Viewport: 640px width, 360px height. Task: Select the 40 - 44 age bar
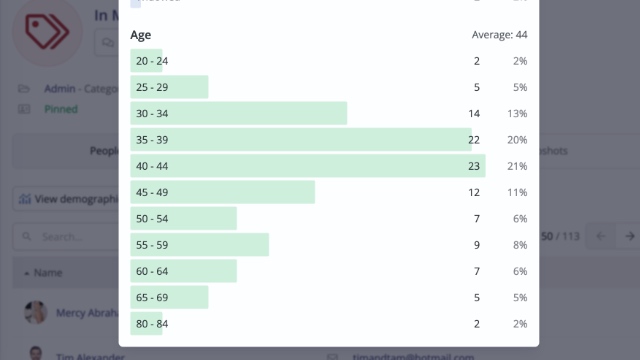pos(308,166)
